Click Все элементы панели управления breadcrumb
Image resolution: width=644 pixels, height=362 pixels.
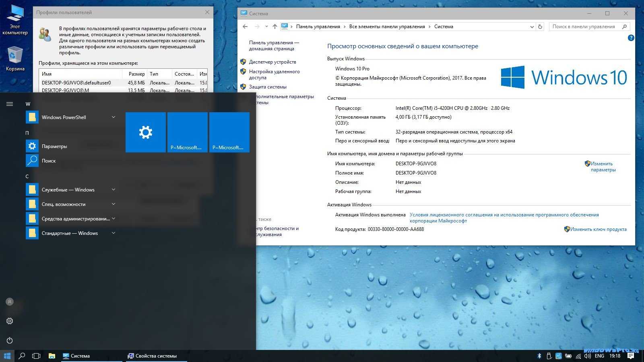tap(387, 27)
